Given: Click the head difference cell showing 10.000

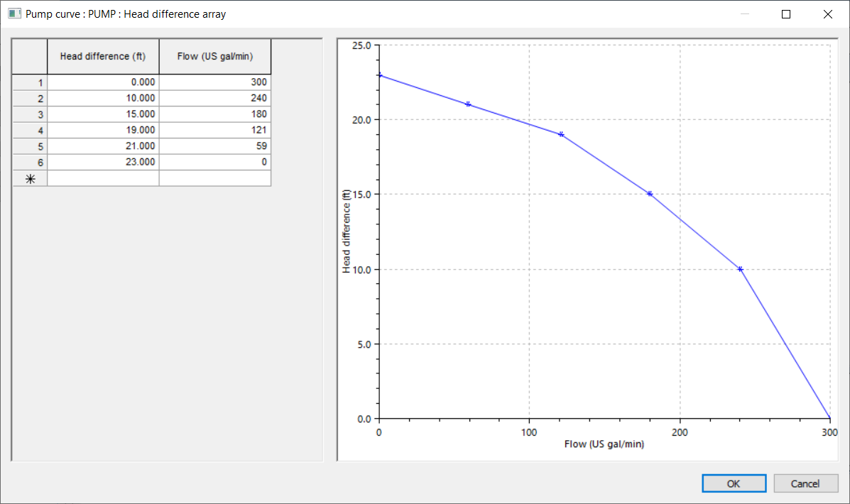Looking at the screenshot, I should coord(103,98).
